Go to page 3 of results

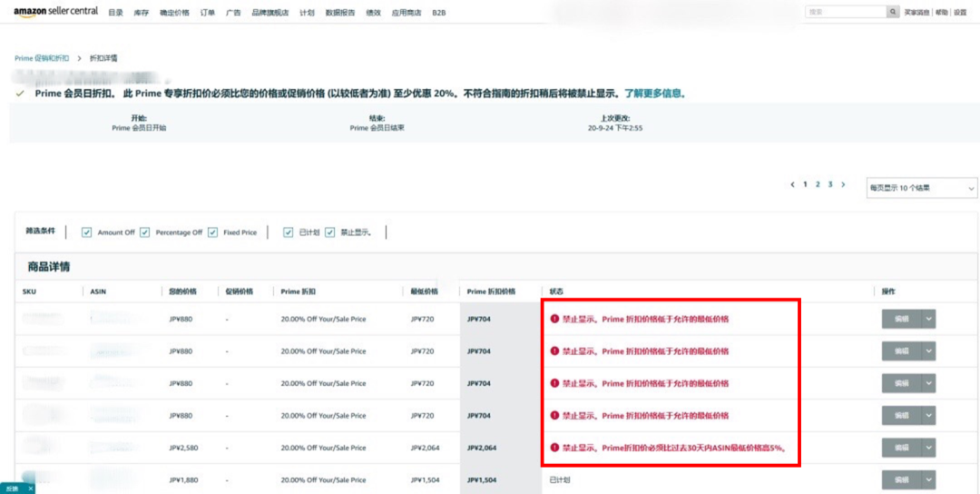click(x=829, y=184)
